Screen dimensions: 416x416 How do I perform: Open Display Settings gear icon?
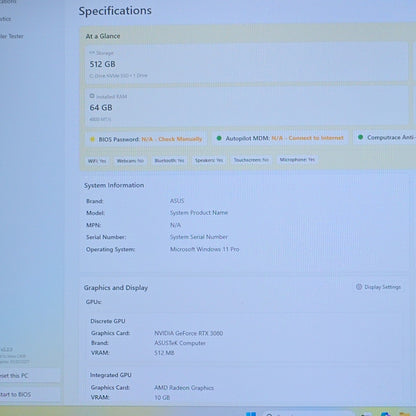click(359, 287)
